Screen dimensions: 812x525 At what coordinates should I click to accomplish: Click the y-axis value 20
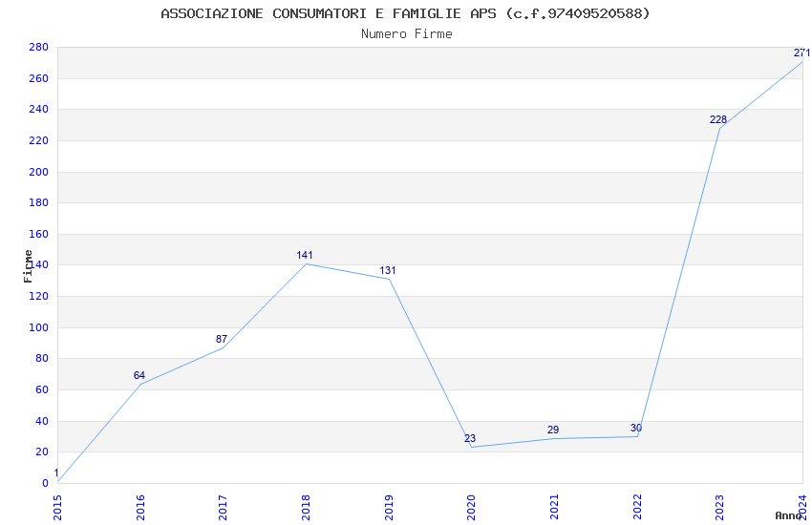point(42,452)
